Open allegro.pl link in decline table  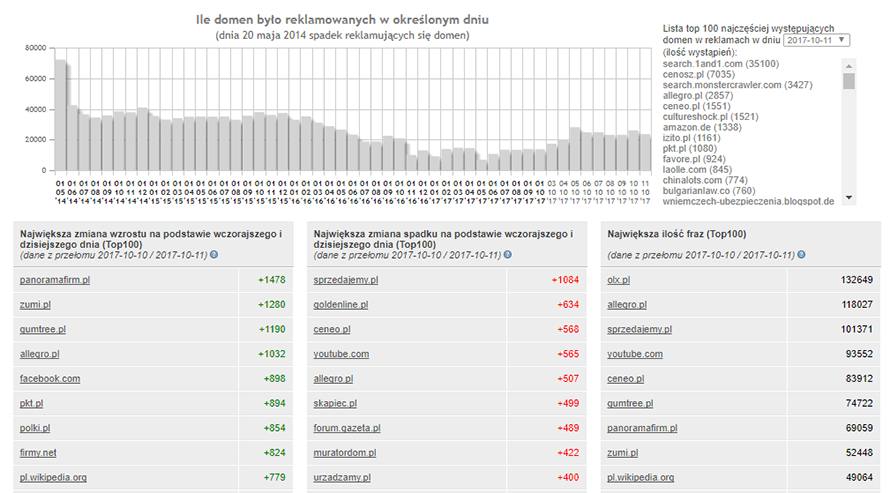(x=333, y=378)
